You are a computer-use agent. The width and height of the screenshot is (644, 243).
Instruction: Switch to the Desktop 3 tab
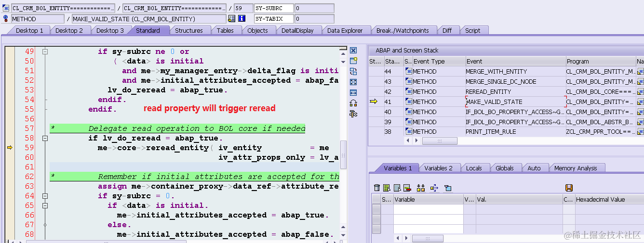(x=110, y=30)
